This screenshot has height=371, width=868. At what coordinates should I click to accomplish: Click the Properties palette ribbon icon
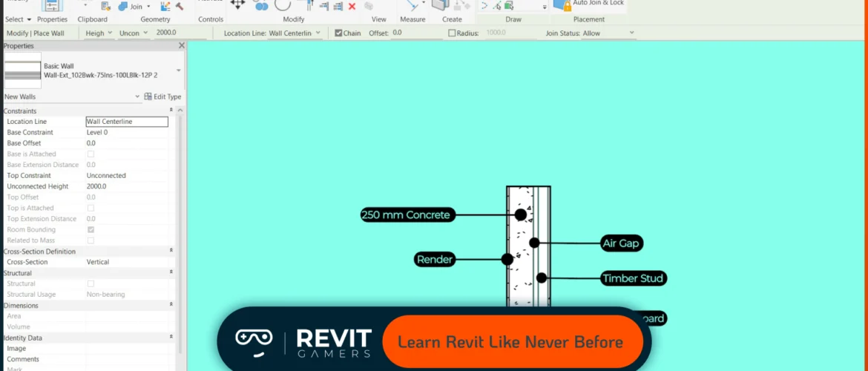[52, 5]
